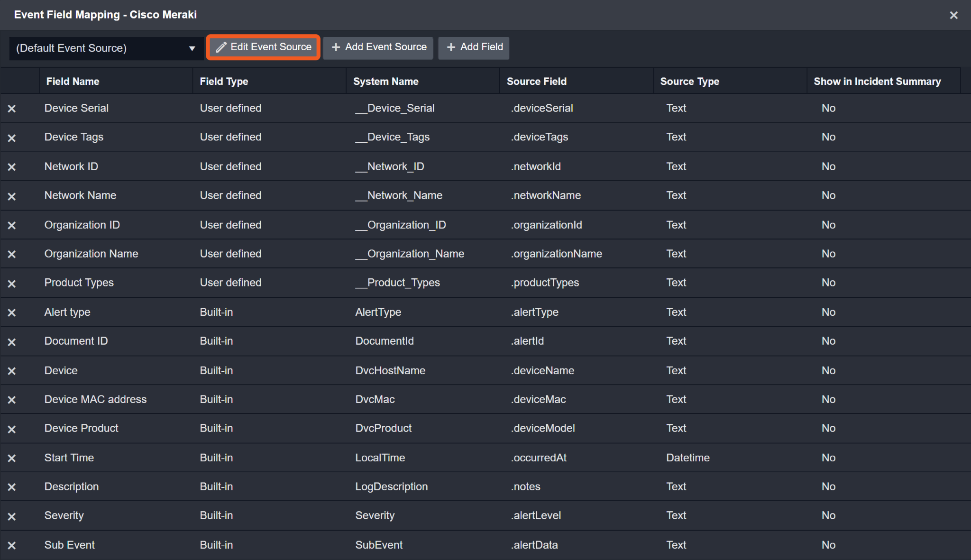Screen dimensions: 971x560
Task: Delete the Alert type mapping
Action: [x=12, y=312]
